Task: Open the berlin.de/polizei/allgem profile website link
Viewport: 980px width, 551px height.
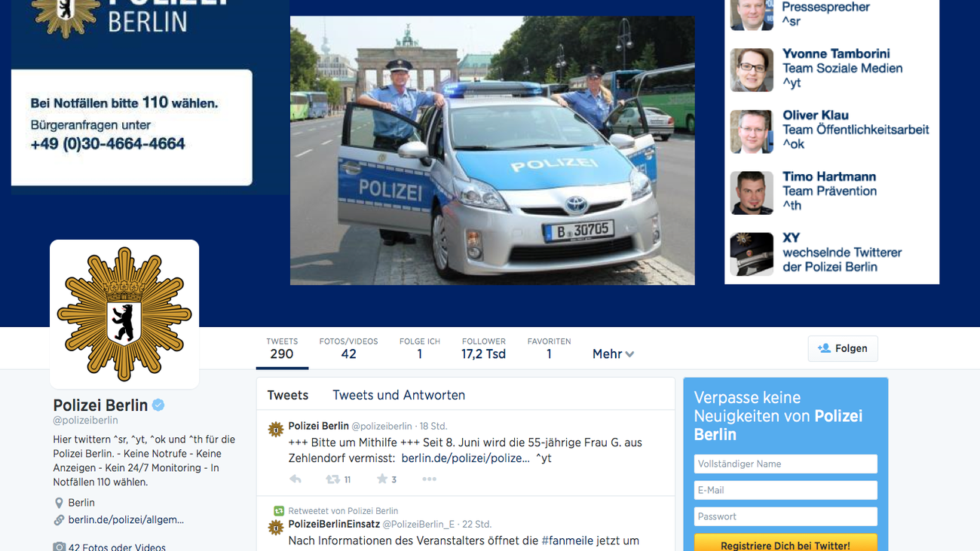Action: pos(125,519)
